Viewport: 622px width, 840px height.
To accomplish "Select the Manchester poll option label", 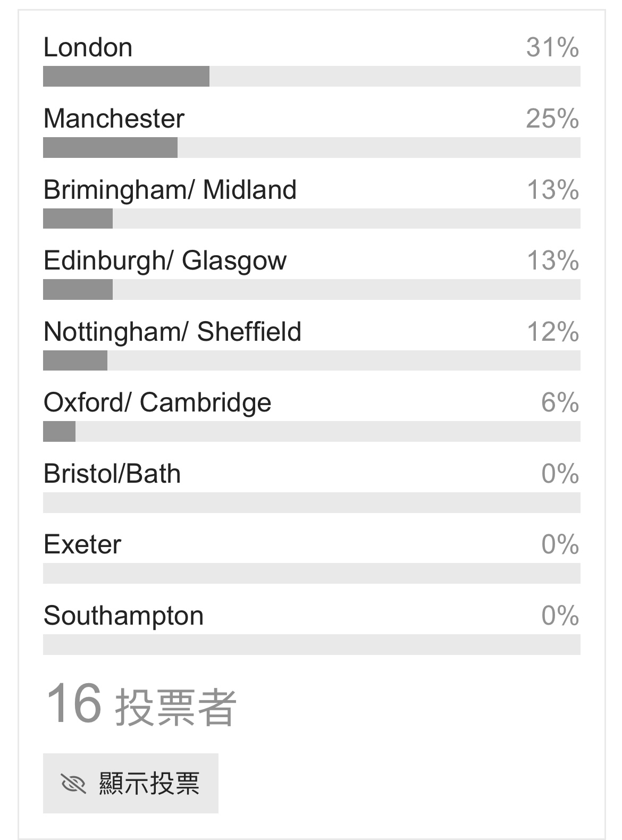I will pyautogui.click(x=114, y=118).
